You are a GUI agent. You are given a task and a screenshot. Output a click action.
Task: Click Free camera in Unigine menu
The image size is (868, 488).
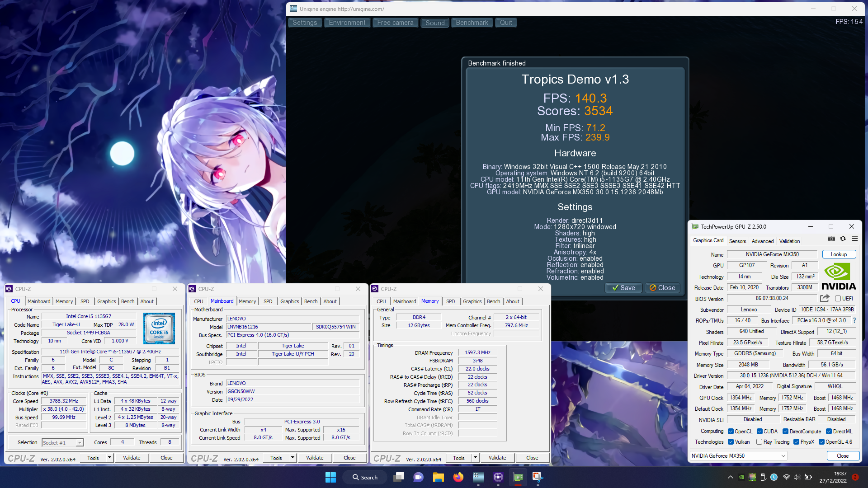coord(395,23)
